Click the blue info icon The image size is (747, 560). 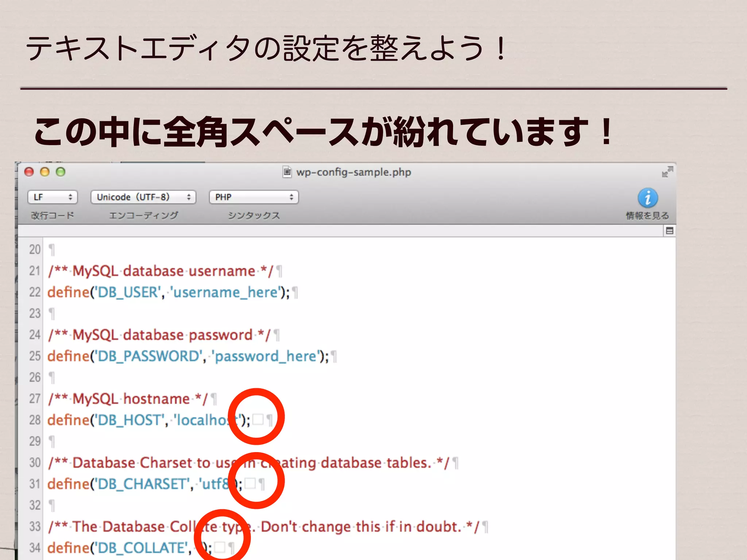[648, 198]
